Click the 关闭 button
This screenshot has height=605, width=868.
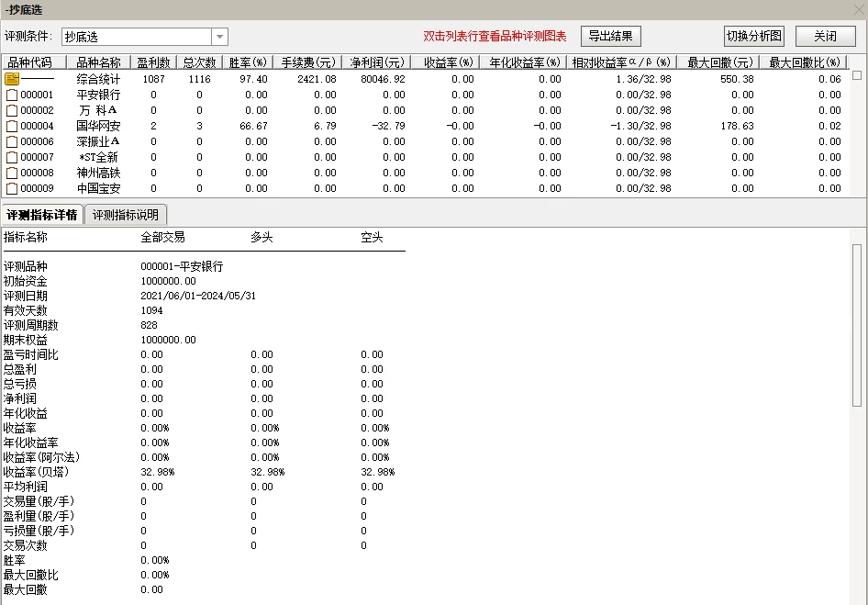point(825,36)
